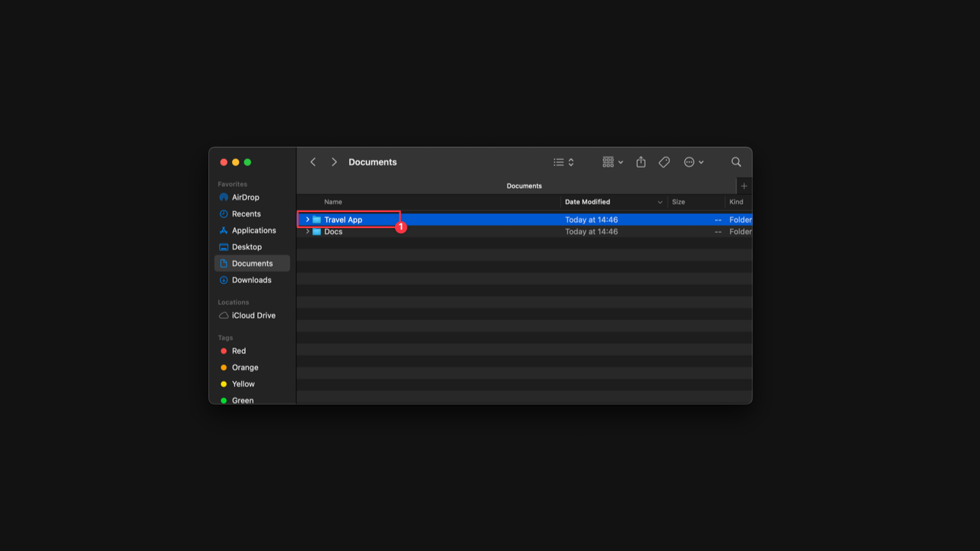This screenshot has height=551, width=980.
Task: Start a search with the magnifying glass icon
Action: [x=736, y=161]
